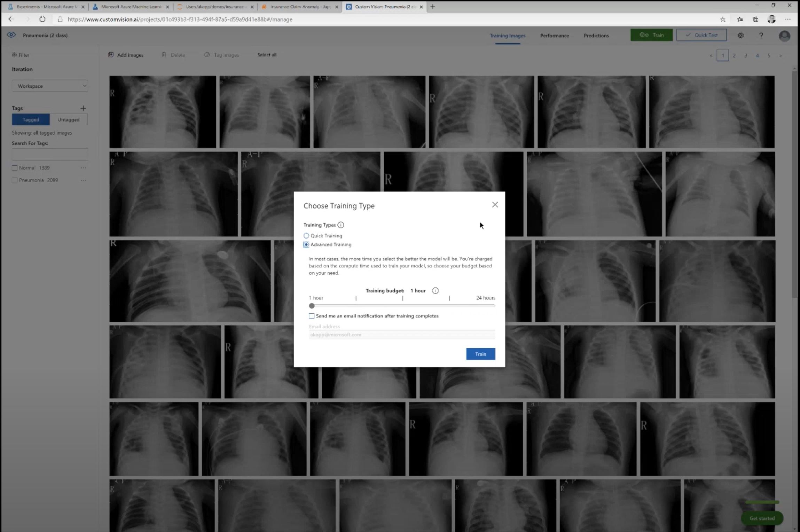Add a new tag with plus icon
The height and width of the screenshot is (532, 800).
click(83, 108)
